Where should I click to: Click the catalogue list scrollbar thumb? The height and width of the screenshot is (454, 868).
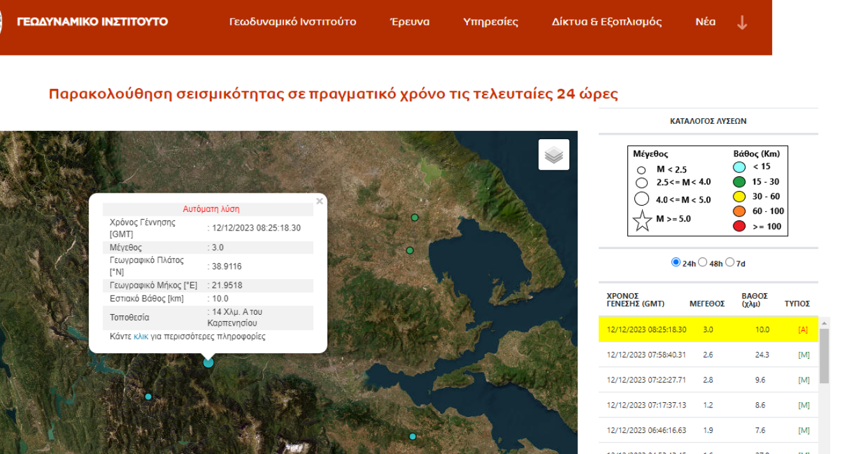click(x=824, y=356)
